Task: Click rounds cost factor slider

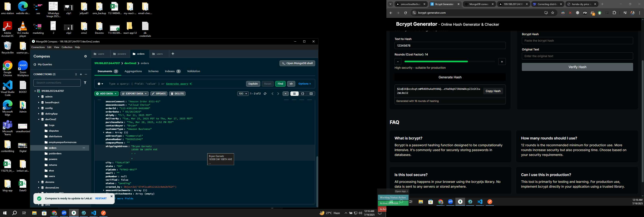Action: tap(450, 61)
